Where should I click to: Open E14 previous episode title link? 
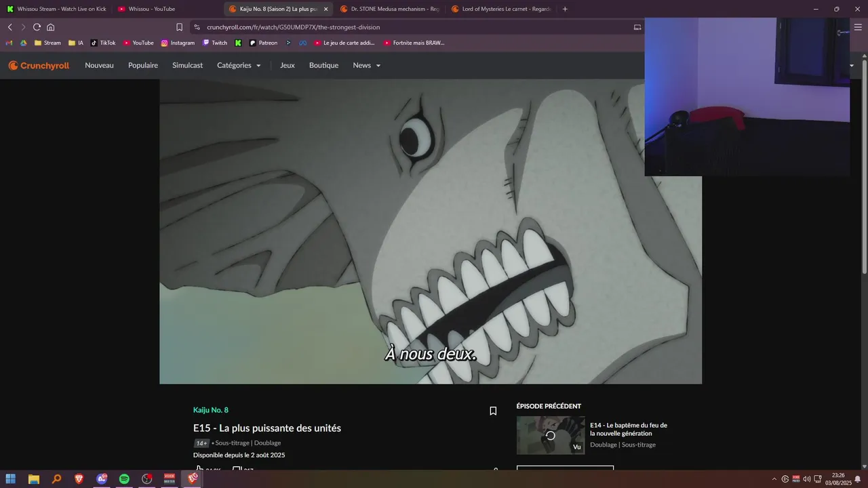629,429
